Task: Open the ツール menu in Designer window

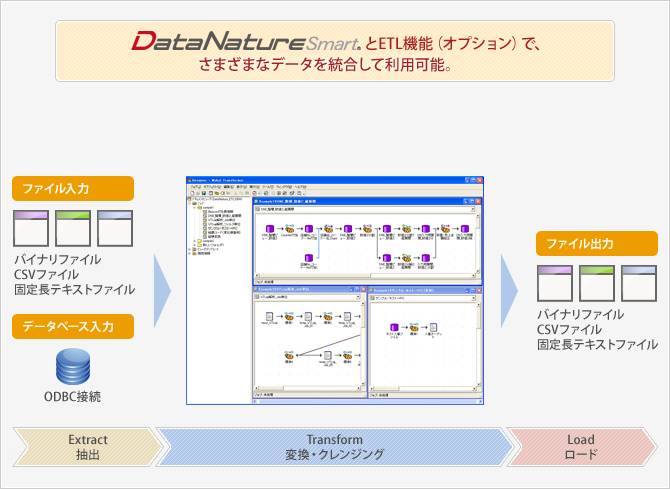Action: 267,187
